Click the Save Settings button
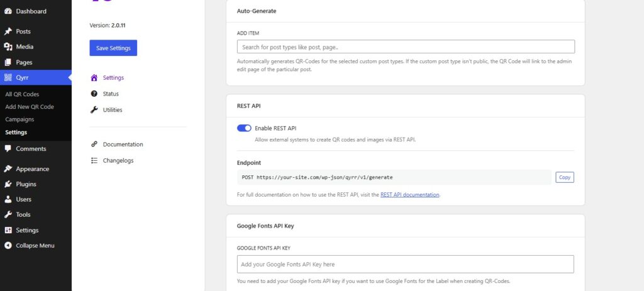644x291 pixels. (113, 48)
